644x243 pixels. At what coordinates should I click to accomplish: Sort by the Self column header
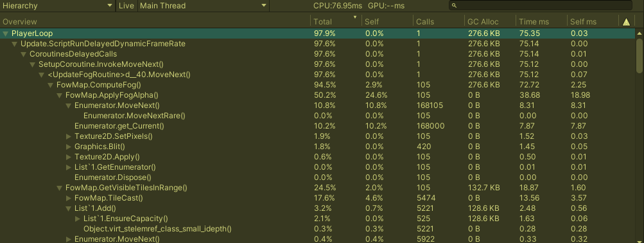(387, 22)
